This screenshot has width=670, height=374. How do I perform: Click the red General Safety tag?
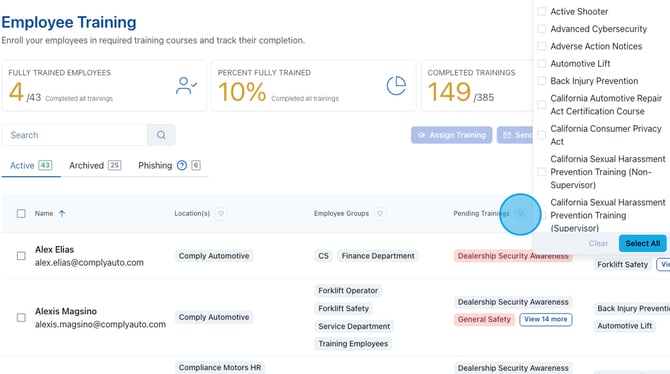pos(484,319)
